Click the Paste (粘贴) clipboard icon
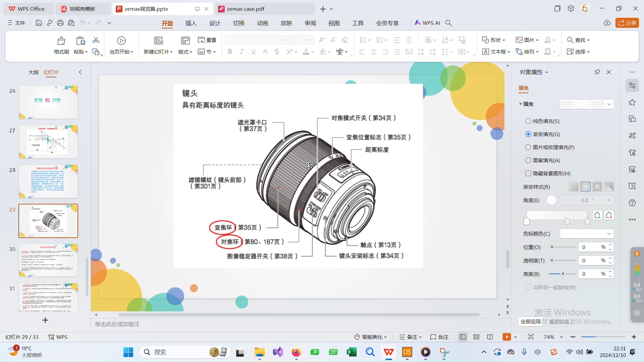The width and height of the screenshot is (644, 362). [x=80, y=41]
